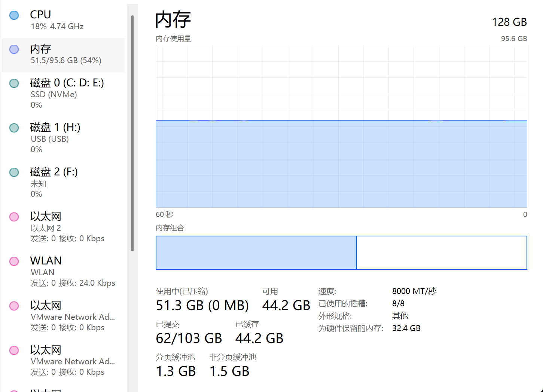Click the empty segment of 内存组合 bar

(442, 252)
